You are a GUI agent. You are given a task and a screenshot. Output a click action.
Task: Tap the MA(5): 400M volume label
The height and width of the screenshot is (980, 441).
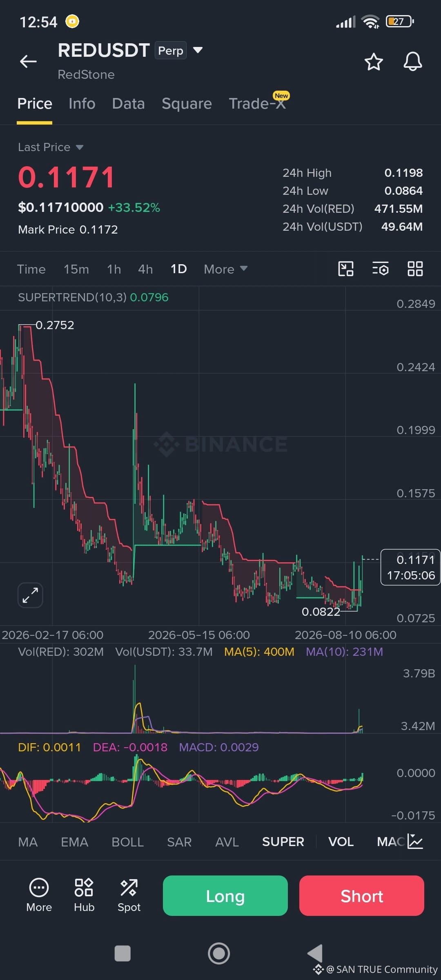[x=259, y=652]
